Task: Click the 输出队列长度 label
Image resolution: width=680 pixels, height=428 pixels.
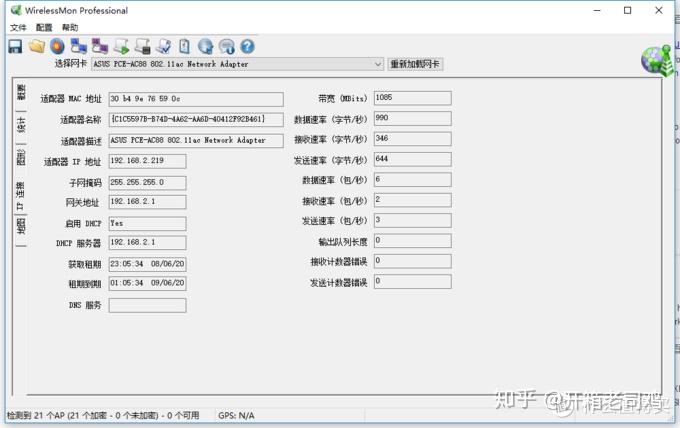Action: click(x=343, y=242)
